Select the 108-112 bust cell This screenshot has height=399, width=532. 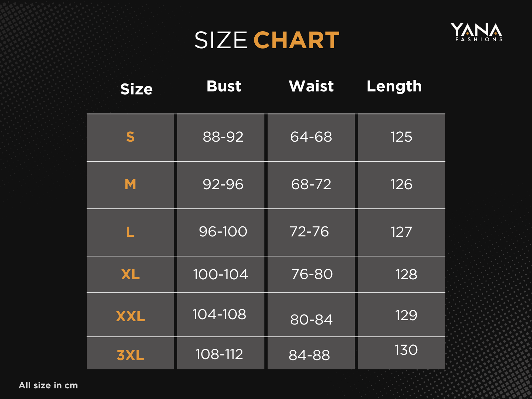click(219, 354)
